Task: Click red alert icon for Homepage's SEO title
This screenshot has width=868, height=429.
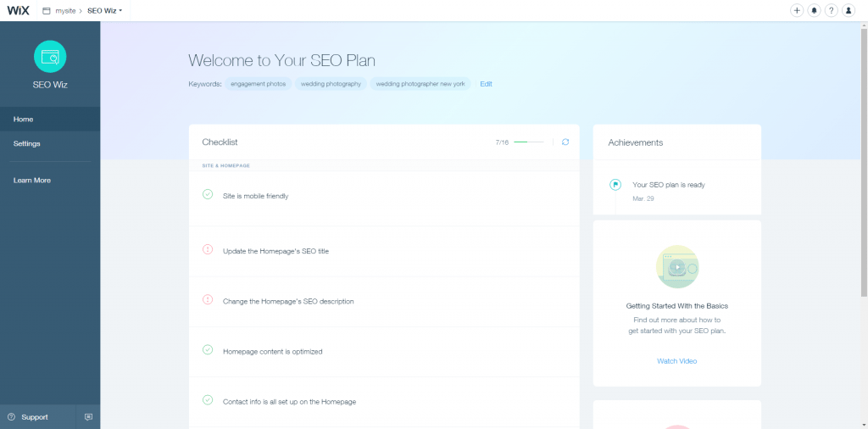Action: point(208,249)
